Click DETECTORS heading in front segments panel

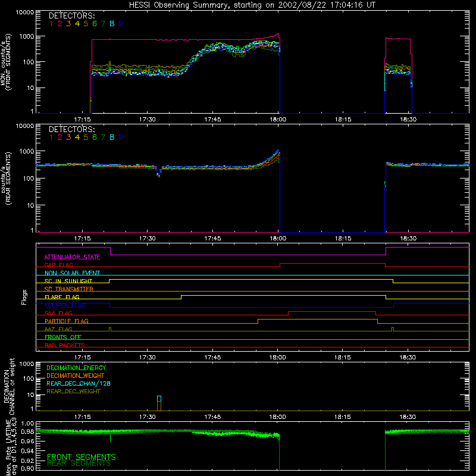[71, 16]
